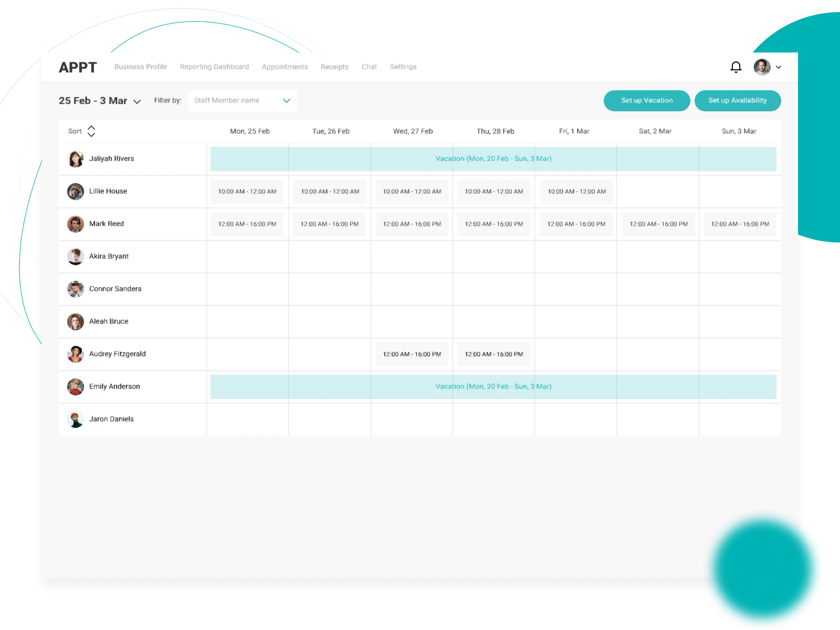Open the Reporting Dashboard menu item
This screenshot has width=840, height=630.
click(214, 67)
